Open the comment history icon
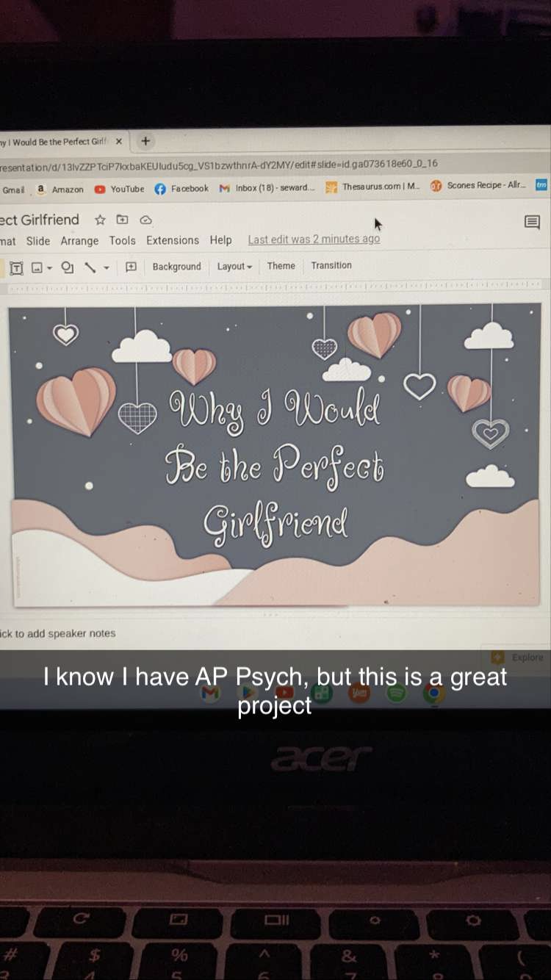The height and width of the screenshot is (980, 551). tap(532, 222)
